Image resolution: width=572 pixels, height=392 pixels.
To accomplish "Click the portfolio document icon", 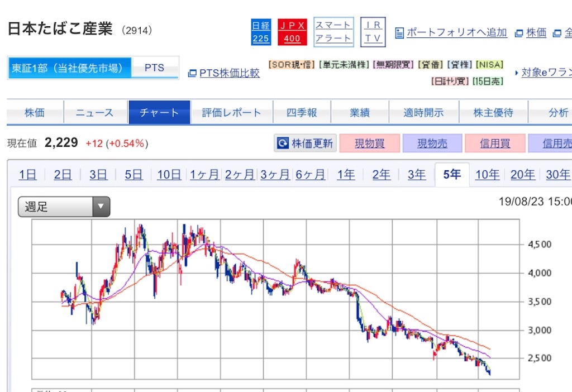I will click(x=399, y=33).
